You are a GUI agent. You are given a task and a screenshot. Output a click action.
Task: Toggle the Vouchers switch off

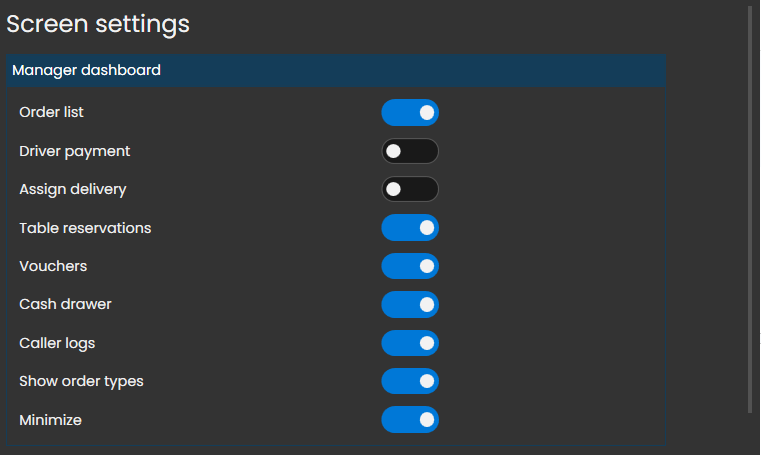410,266
